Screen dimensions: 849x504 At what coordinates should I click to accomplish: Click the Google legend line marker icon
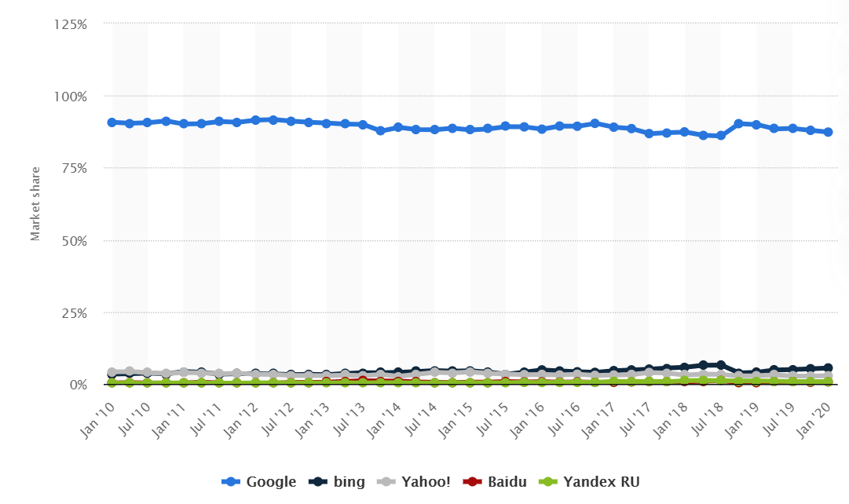point(232,482)
